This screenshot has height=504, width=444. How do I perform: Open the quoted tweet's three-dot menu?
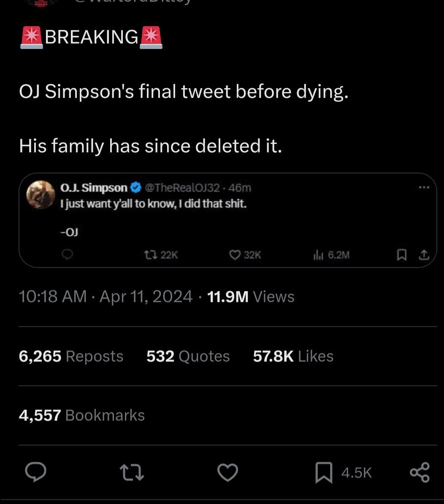424,187
